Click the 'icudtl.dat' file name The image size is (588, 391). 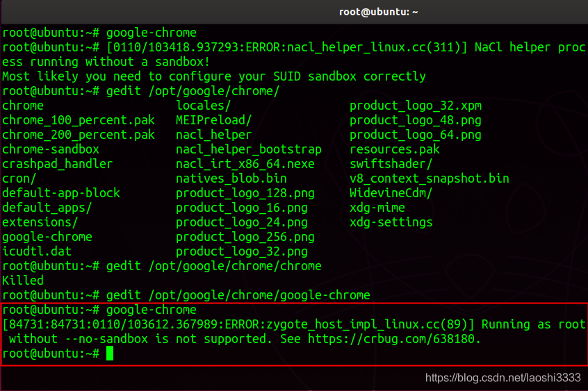pyautogui.click(x=37, y=251)
